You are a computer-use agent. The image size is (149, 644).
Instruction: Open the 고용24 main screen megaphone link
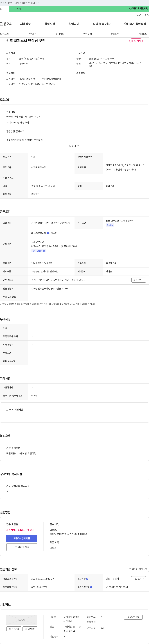[x=139, y=9]
